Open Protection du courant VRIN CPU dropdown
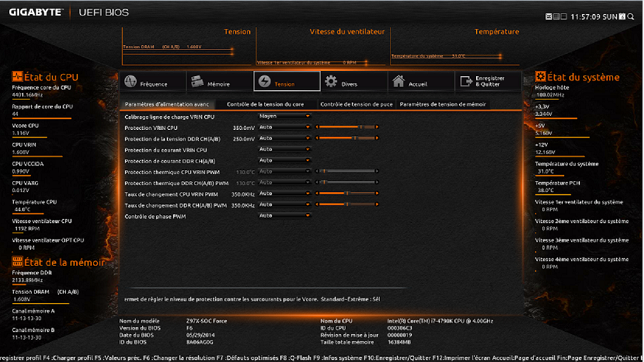Viewport: 644px width, 362px height. [284, 149]
